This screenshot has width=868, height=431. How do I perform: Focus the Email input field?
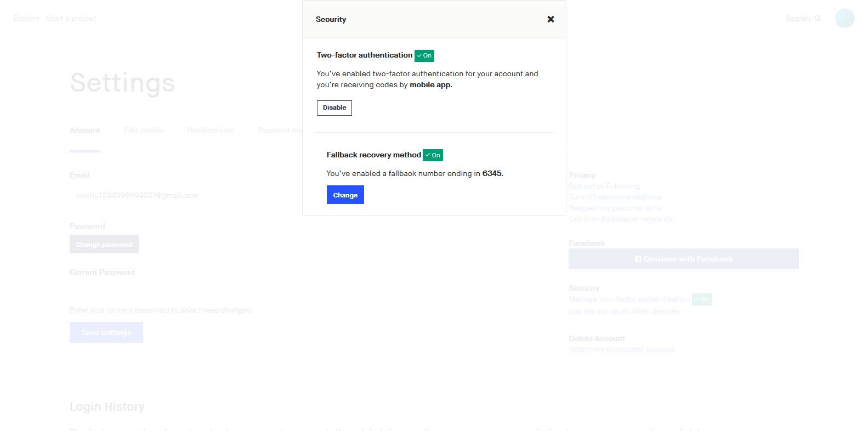186,195
